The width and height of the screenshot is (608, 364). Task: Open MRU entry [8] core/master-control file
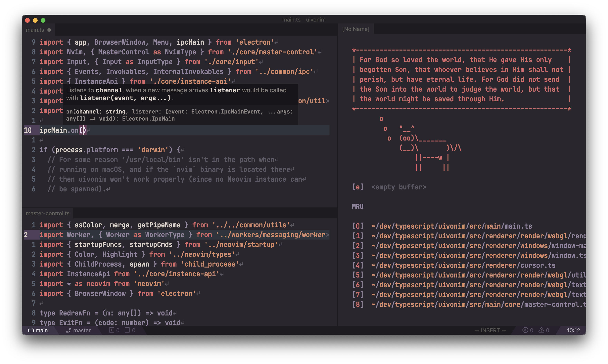[x=469, y=304]
